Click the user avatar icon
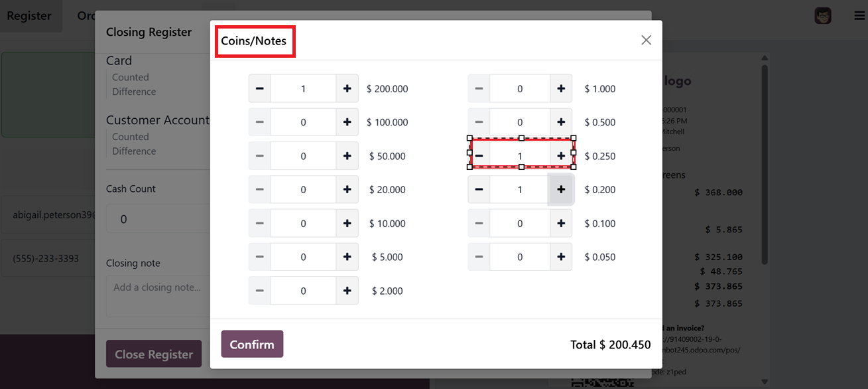Image resolution: width=868 pixels, height=389 pixels. pyautogui.click(x=823, y=16)
